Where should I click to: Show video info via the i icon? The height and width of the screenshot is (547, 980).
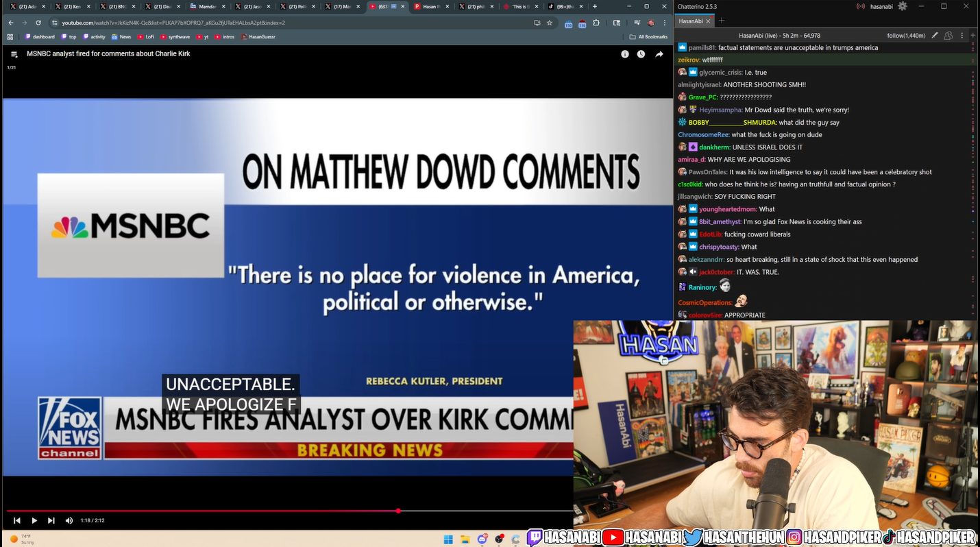[625, 54]
